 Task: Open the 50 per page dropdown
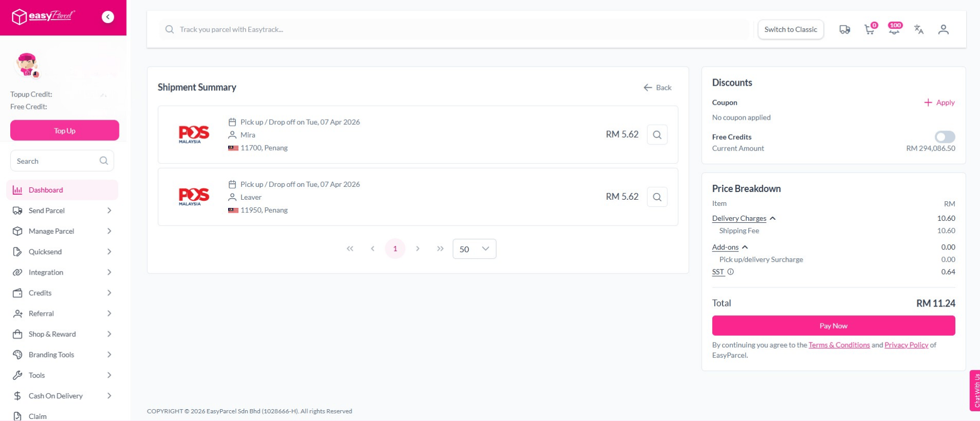click(474, 249)
